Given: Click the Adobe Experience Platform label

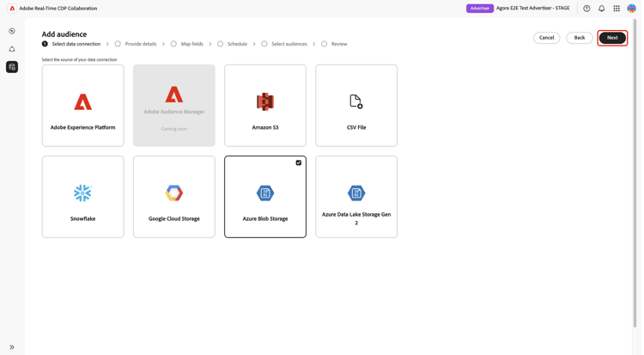Looking at the screenshot, I should click(82, 127).
